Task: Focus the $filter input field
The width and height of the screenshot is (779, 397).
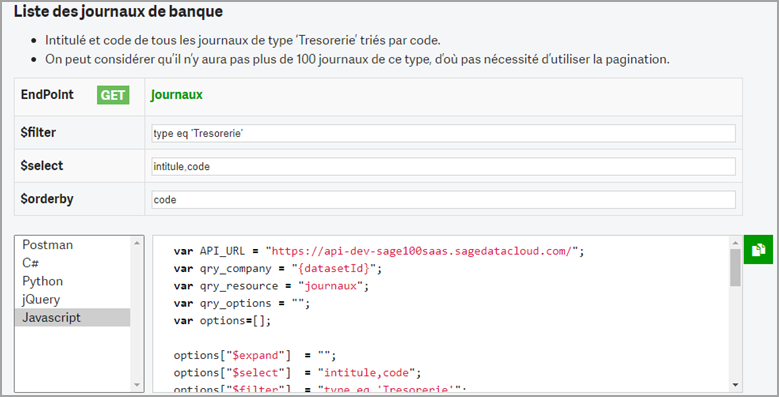Action: (444, 133)
